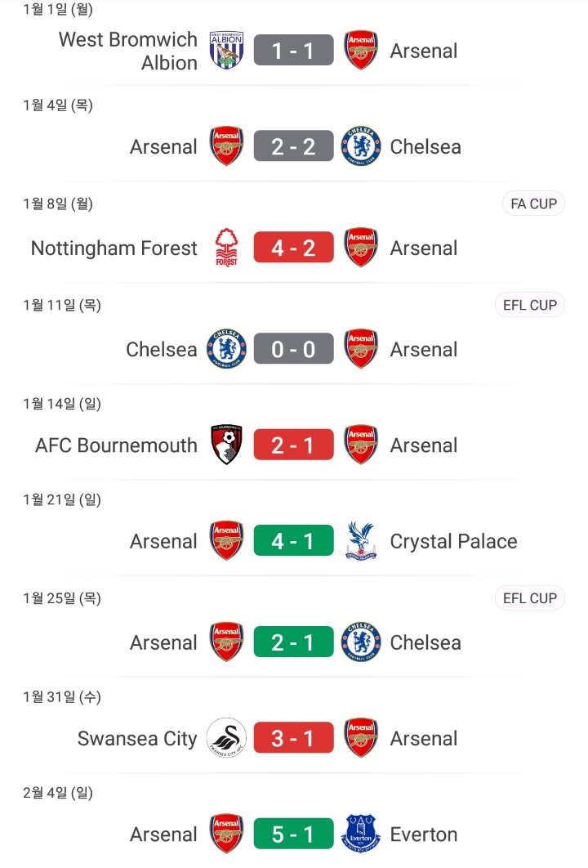Viewport: 588px width, 868px height.
Task: Open the 0 - 0 Chelsea draw score
Action: (x=293, y=349)
